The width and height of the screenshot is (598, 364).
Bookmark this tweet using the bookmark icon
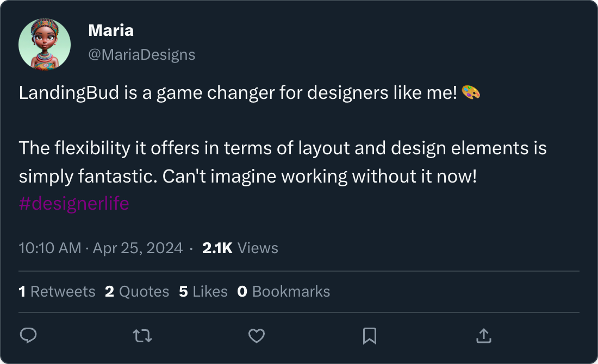point(370,336)
